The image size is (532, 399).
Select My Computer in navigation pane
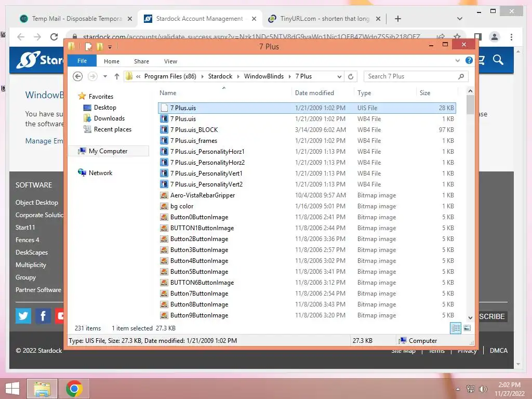pyautogui.click(x=108, y=151)
